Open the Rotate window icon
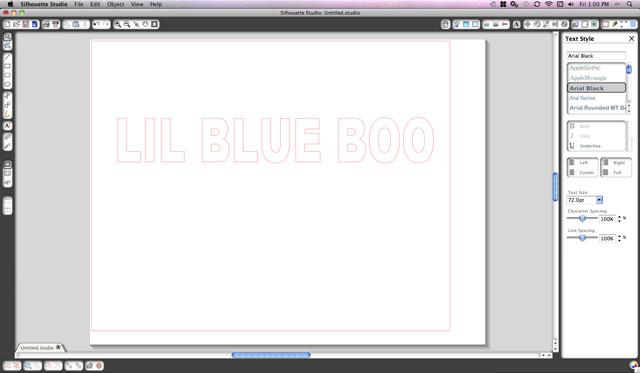This screenshot has height=373, width=640. pyautogui.click(x=537, y=24)
